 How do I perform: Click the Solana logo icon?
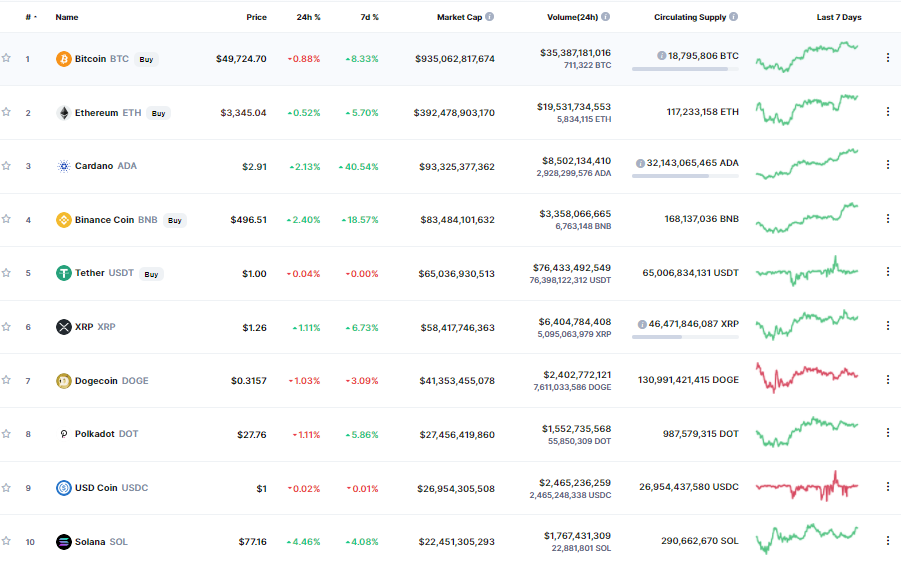[64, 542]
